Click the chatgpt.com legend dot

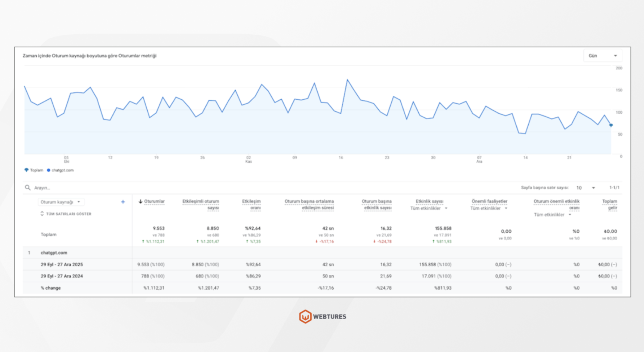pyautogui.click(x=48, y=170)
